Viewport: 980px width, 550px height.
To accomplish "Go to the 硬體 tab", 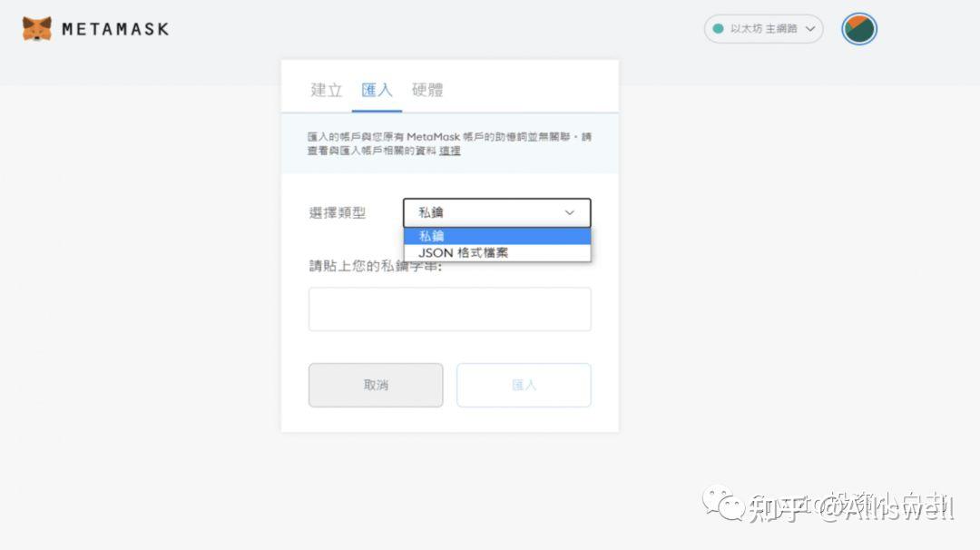I will 427,90.
